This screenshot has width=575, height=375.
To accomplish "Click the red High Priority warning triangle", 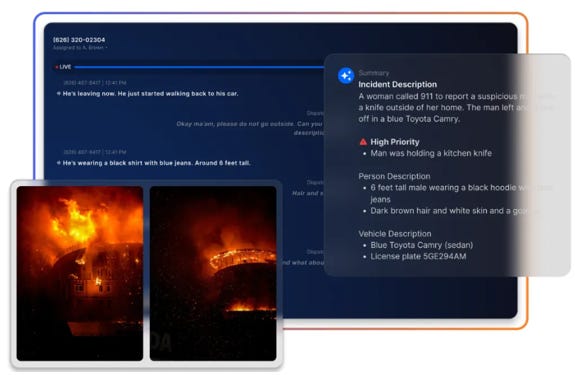I will pos(363,142).
